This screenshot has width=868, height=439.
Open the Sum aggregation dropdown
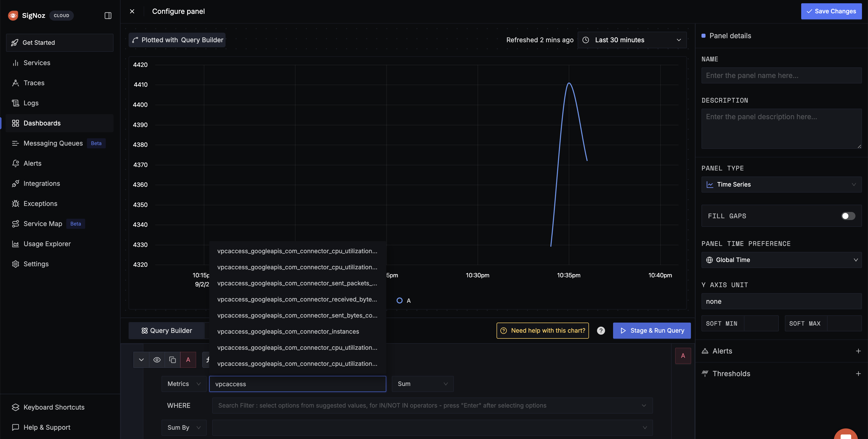pos(422,384)
